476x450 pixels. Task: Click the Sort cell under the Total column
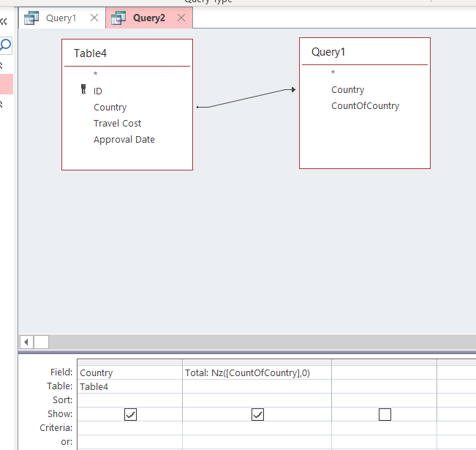click(x=257, y=400)
